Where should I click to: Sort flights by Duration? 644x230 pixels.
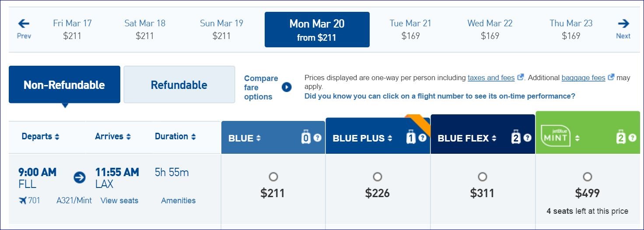click(x=175, y=137)
